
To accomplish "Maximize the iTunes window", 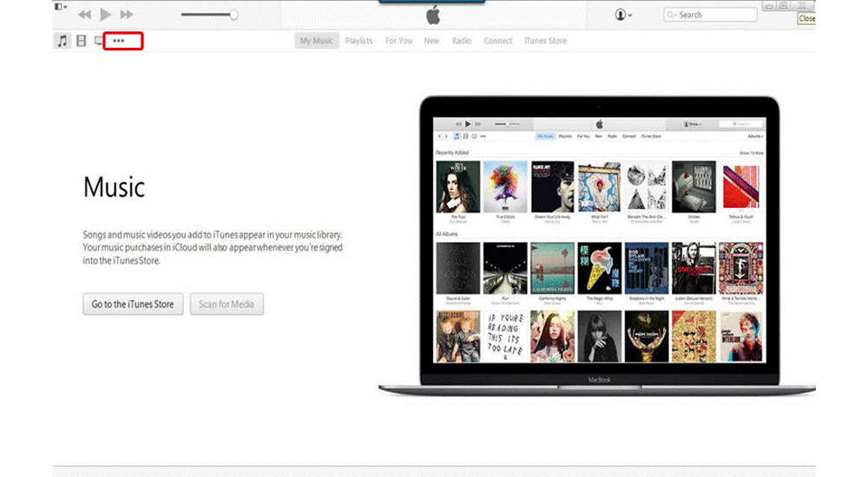I will point(784,6).
